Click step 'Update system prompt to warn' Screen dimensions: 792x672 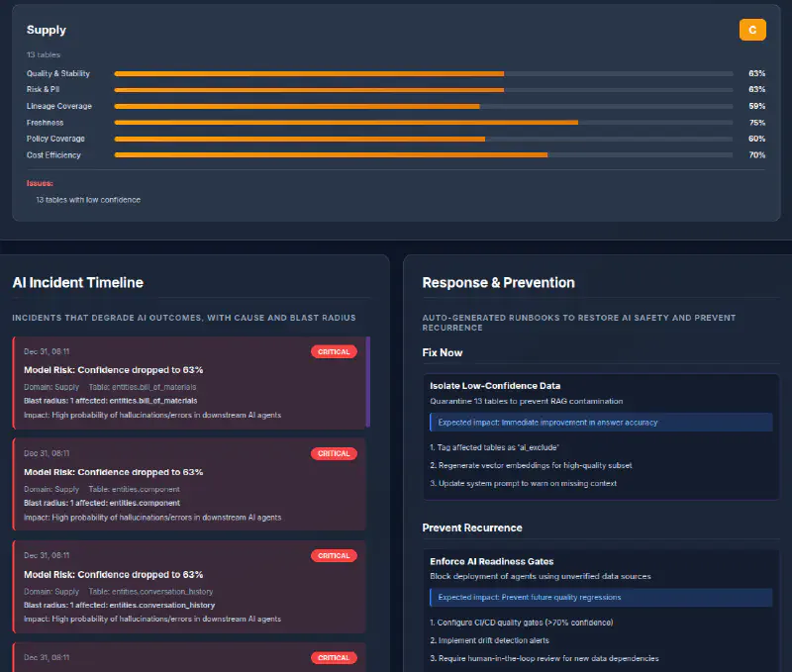click(524, 483)
